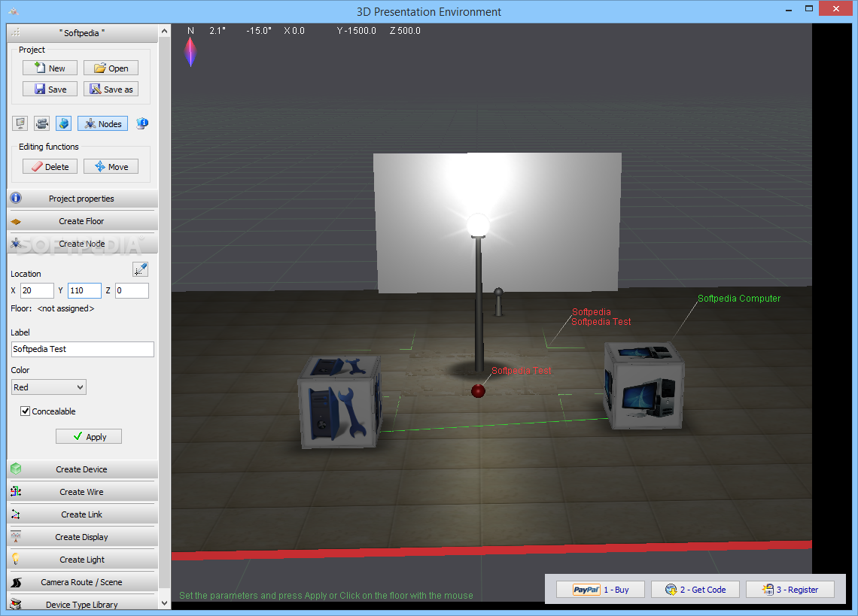This screenshot has width=858, height=616.
Task: Edit the X location field
Action: pos(37,290)
